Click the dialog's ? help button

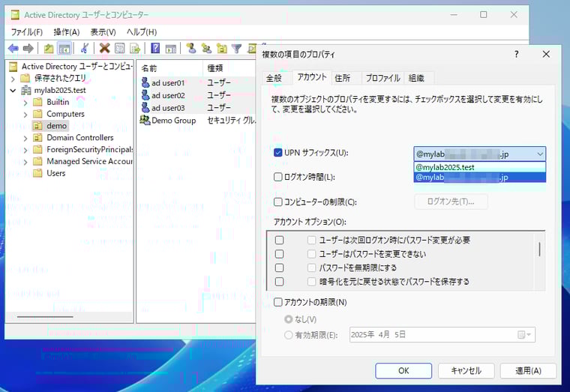517,54
